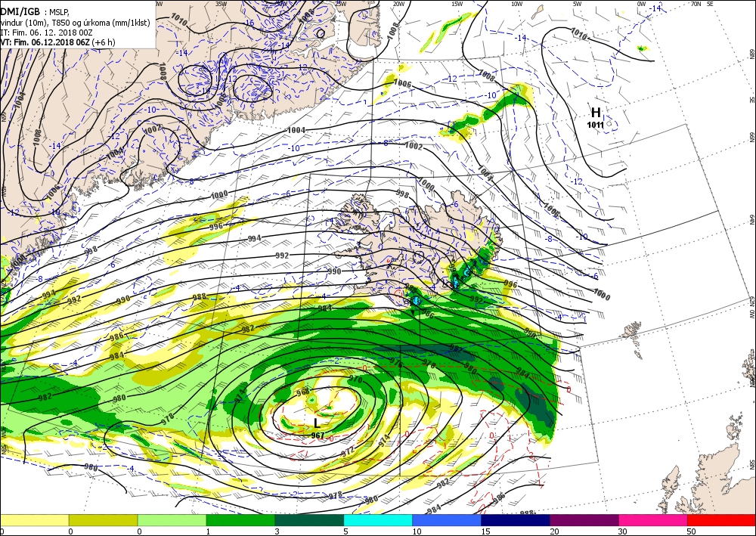Click the "1011" pressure value under H
Image resolution: width=756 pixels, height=536 pixels.
click(595, 125)
